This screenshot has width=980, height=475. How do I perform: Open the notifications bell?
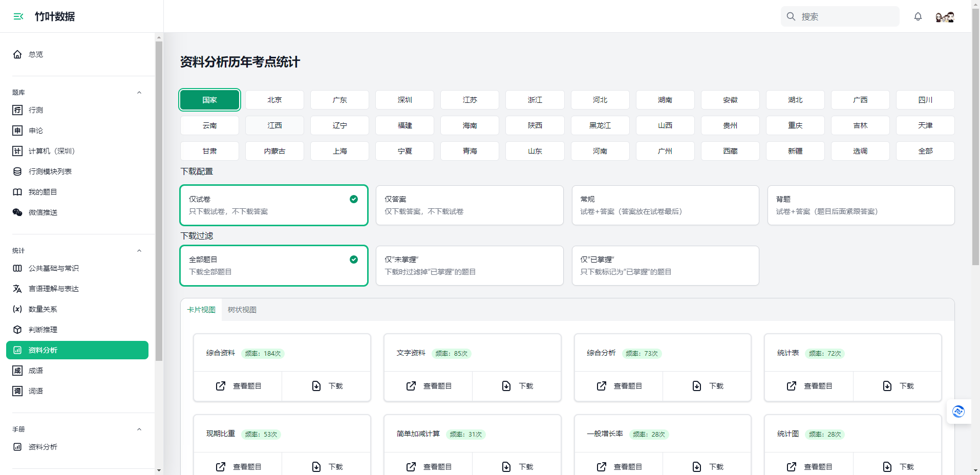click(x=918, y=16)
